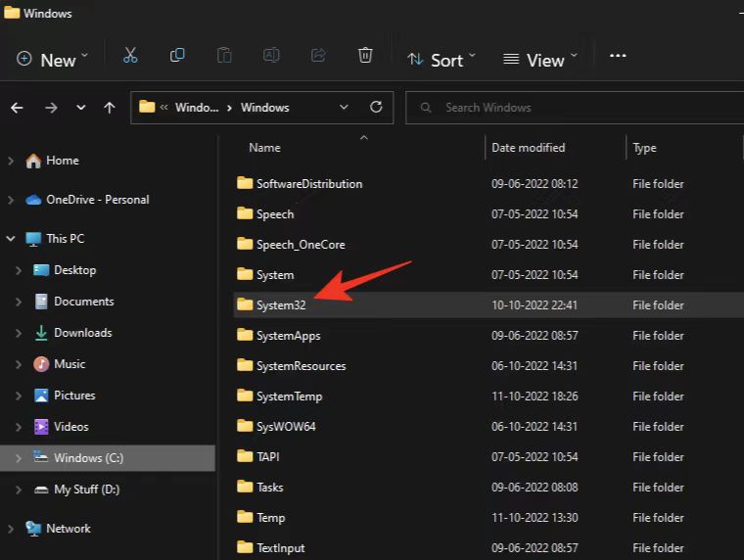Expand the hidden path chevrons in address bar

click(x=163, y=108)
